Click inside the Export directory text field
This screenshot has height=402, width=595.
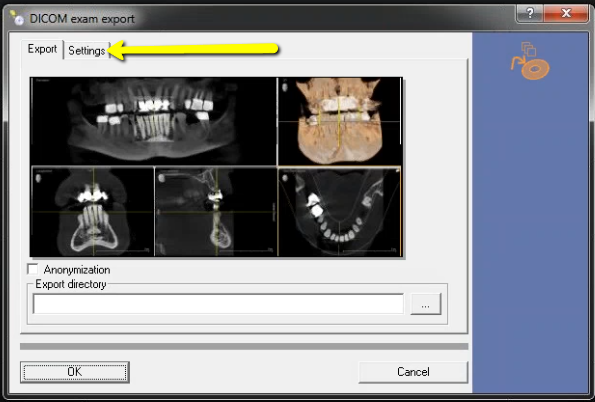pyautogui.click(x=219, y=304)
